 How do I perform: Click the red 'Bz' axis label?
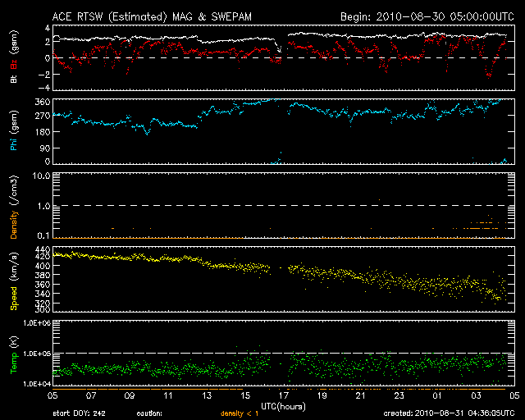14,62
